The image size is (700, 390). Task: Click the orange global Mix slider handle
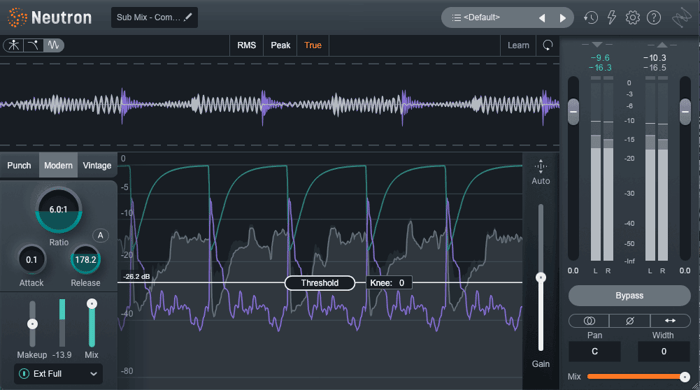(x=684, y=377)
